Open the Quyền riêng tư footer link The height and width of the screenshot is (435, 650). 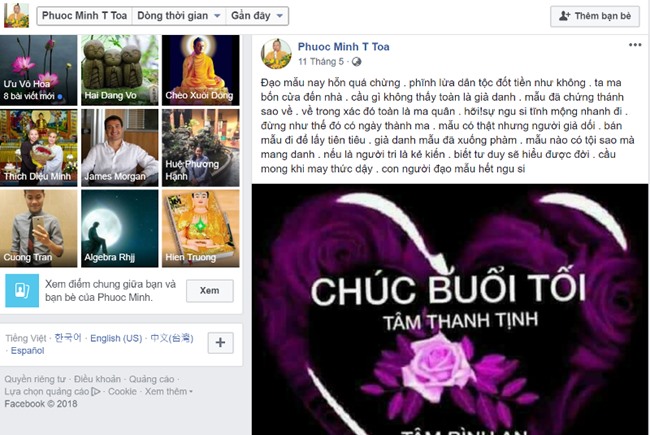point(35,379)
